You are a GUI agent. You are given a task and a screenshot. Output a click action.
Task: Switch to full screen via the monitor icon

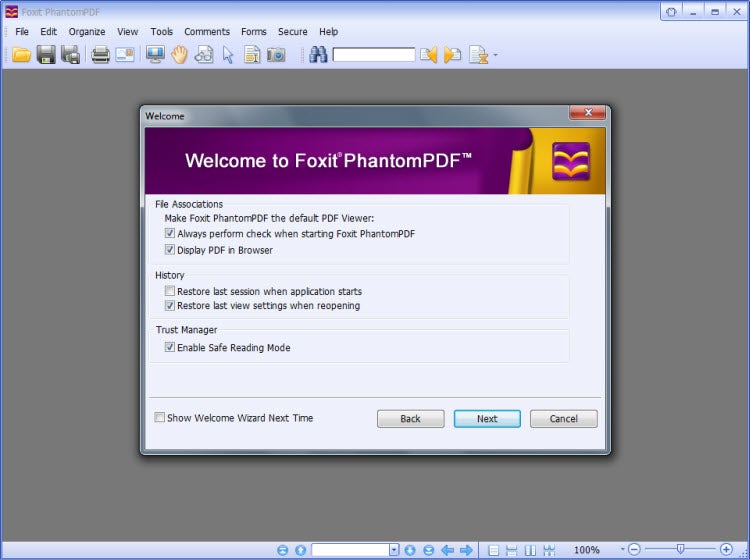point(155,55)
